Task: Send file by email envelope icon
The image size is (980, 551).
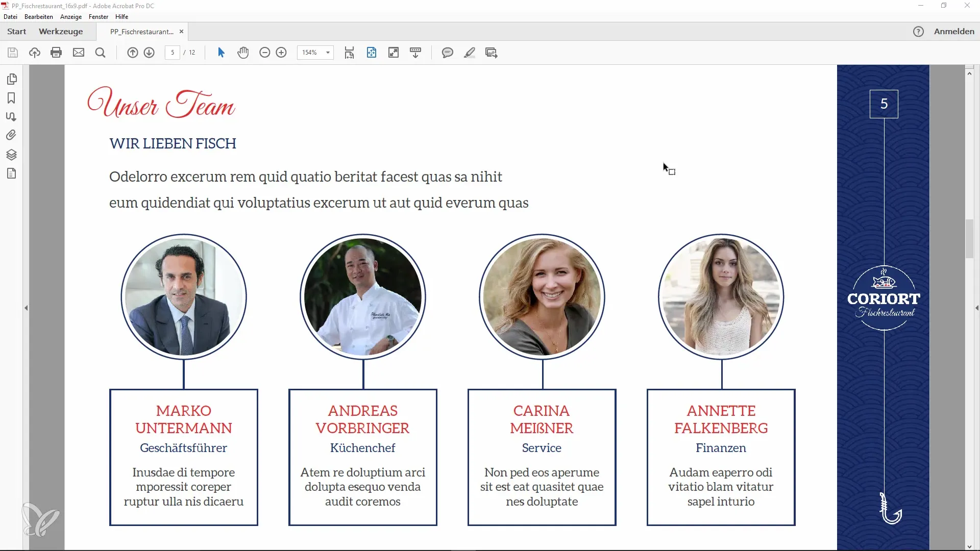Action: (x=79, y=53)
